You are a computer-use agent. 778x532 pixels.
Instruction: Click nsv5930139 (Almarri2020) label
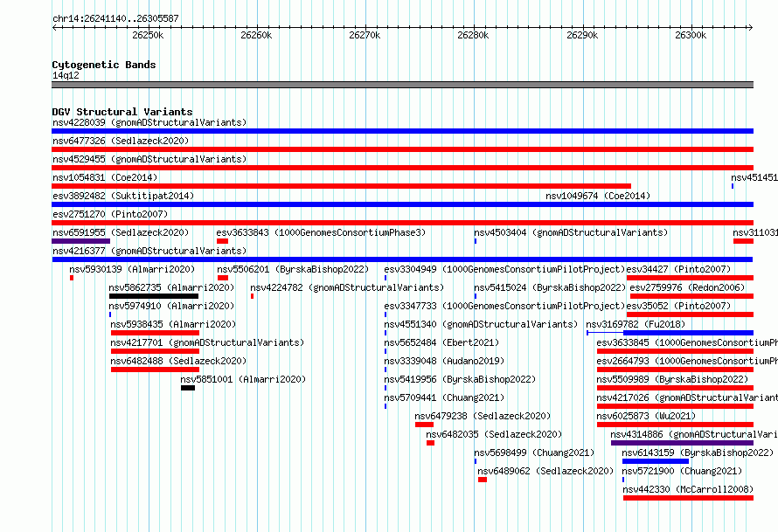(x=132, y=269)
